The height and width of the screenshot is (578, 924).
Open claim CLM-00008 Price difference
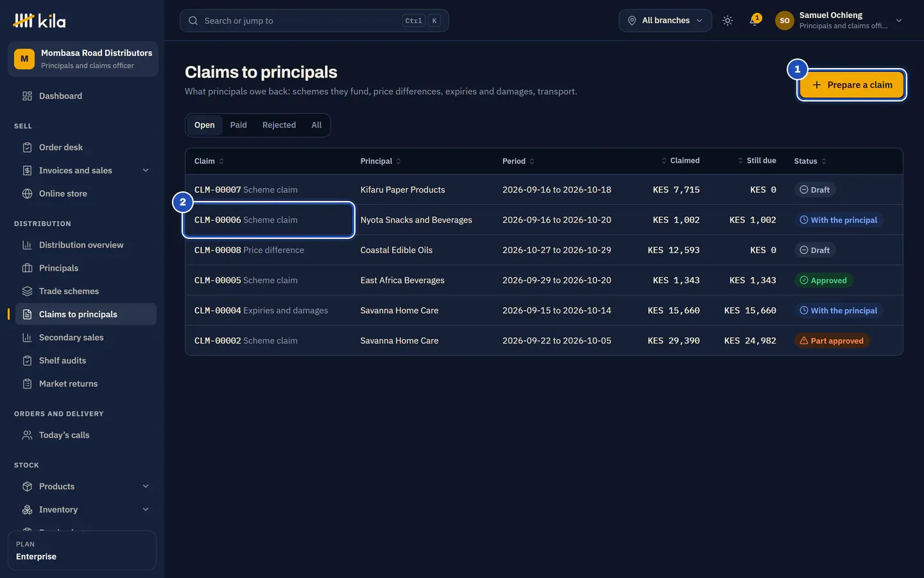pyautogui.click(x=249, y=250)
